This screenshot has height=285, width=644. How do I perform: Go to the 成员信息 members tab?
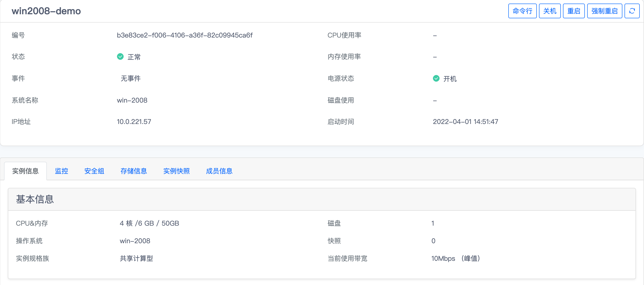(219, 171)
